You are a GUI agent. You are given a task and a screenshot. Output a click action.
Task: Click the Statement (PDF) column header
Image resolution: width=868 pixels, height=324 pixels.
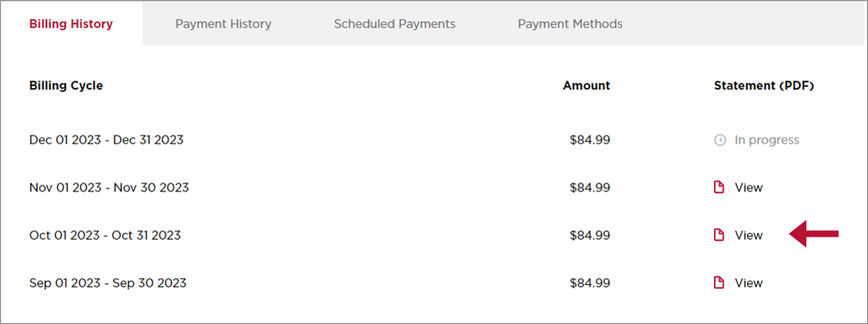pyautogui.click(x=764, y=85)
